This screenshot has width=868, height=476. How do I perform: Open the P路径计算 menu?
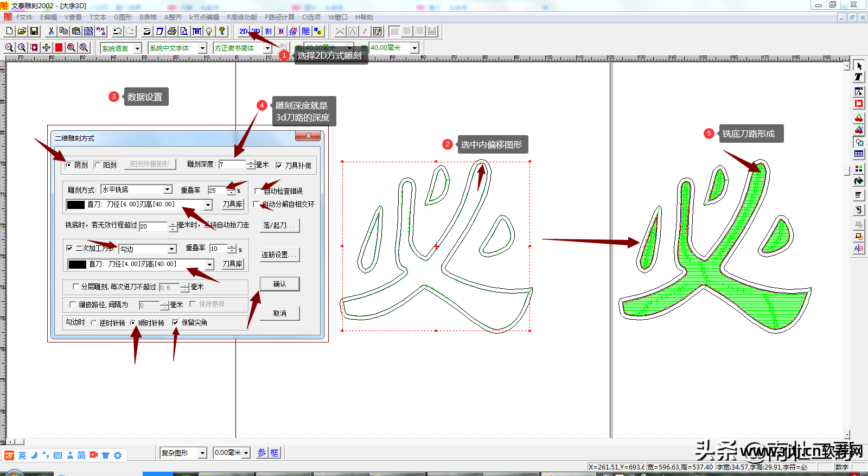click(x=279, y=17)
